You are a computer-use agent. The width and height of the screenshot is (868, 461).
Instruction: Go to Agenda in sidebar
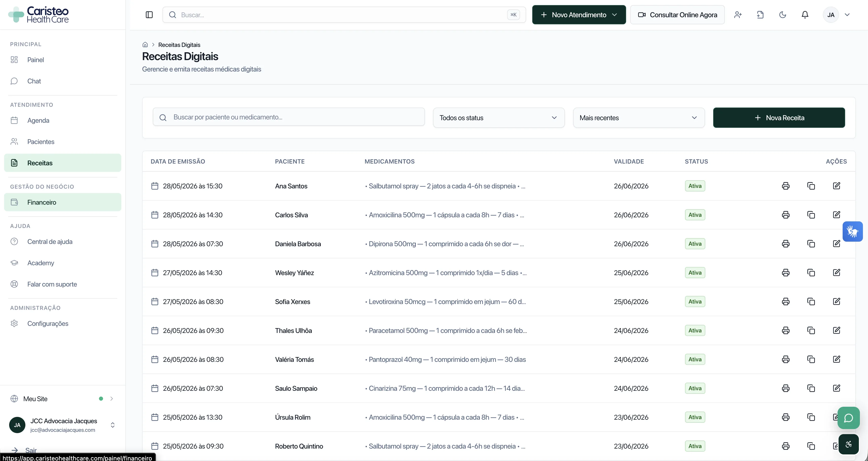(x=63, y=120)
